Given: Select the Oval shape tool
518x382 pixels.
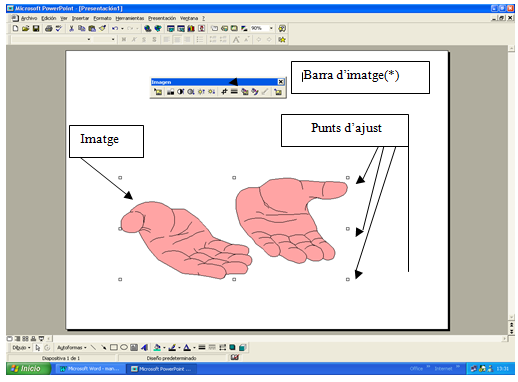Looking at the screenshot, I should pyautogui.click(x=124, y=348).
